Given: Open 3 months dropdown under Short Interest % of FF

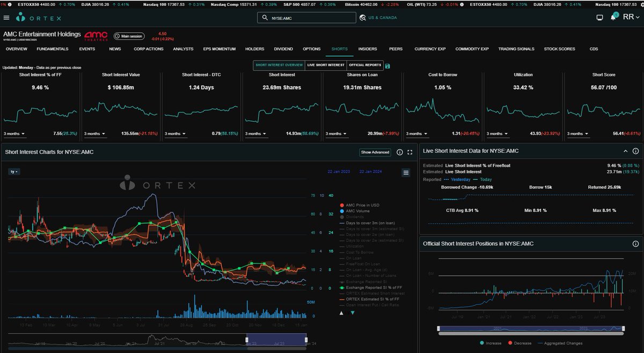Looking at the screenshot, I should [x=15, y=133].
